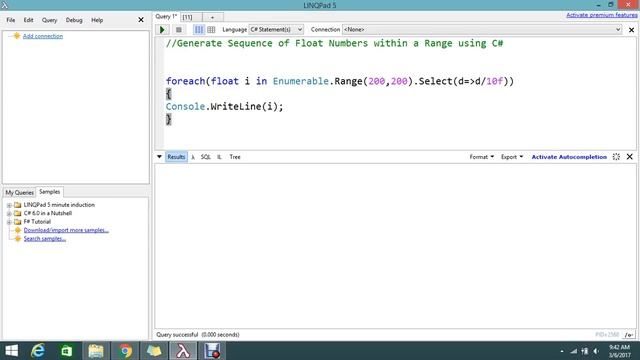Image resolution: width=640 pixels, height=360 pixels.
Task: Click the /o+ options icon in status bar
Action: tap(629, 335)
